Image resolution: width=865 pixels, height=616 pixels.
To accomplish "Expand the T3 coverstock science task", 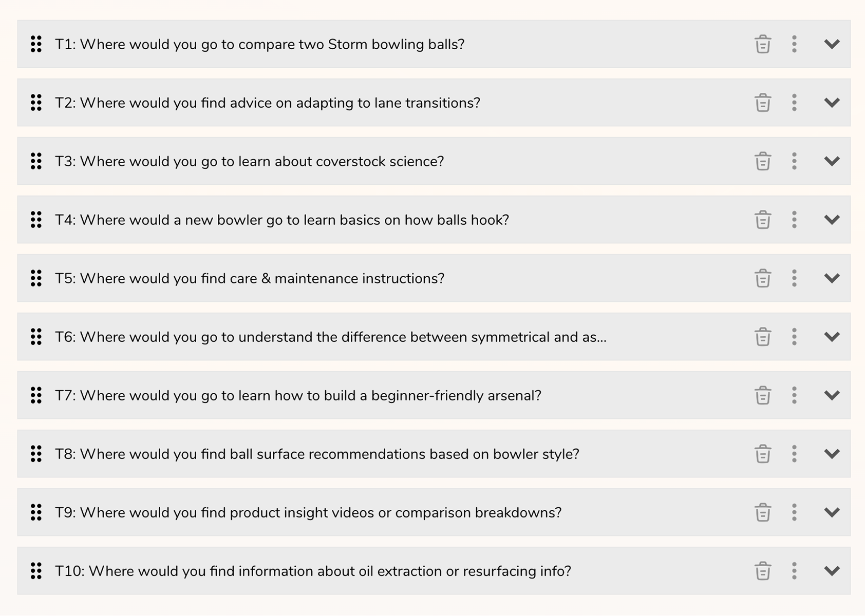I will tap(832, 161).
